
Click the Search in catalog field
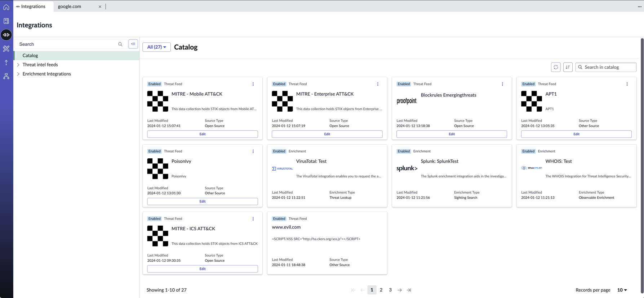[606, 67]
